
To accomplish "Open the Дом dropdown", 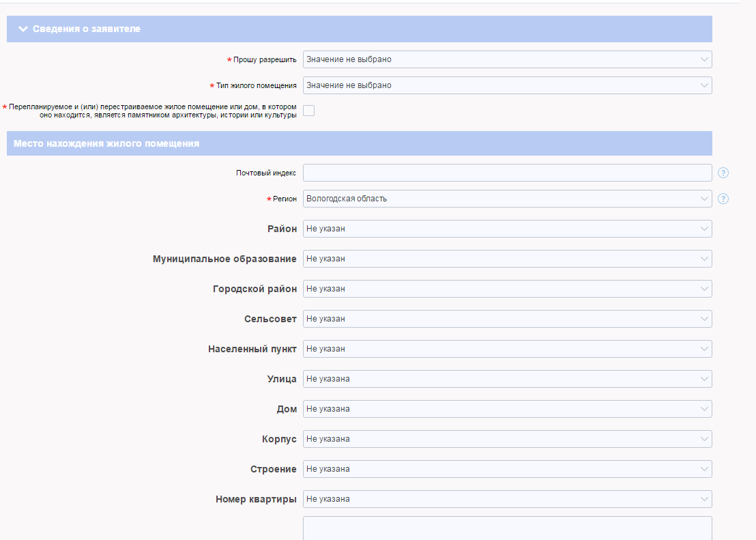I will tap(507, 409).
